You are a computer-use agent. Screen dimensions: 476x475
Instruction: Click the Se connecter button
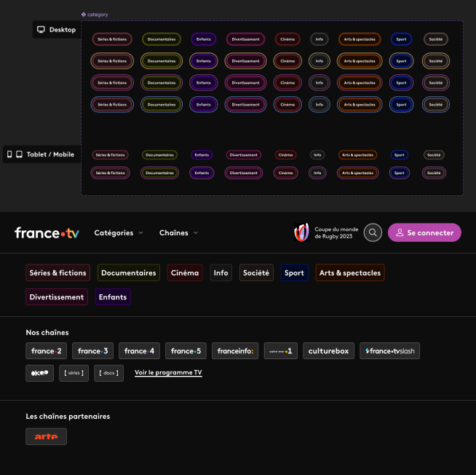(424, 232)
